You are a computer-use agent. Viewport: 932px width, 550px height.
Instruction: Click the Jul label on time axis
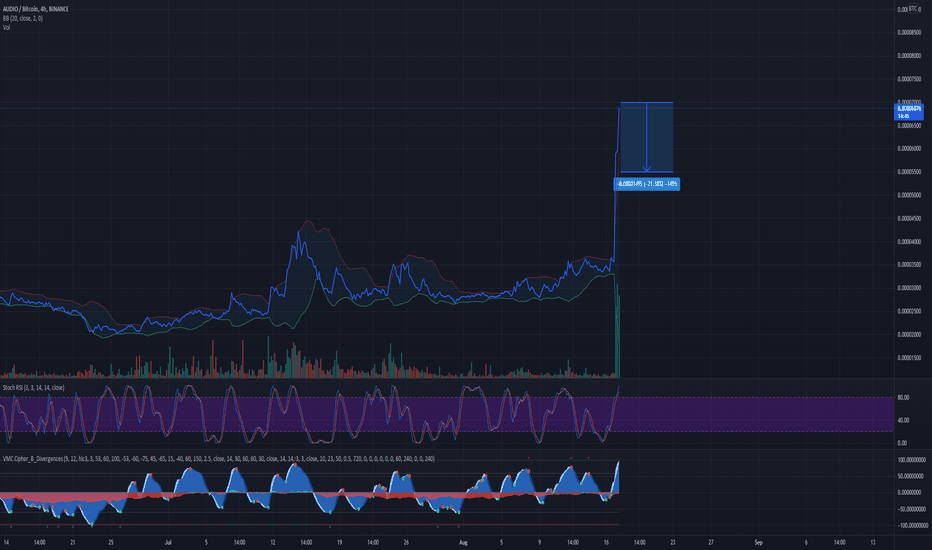(x=168, y=542)
